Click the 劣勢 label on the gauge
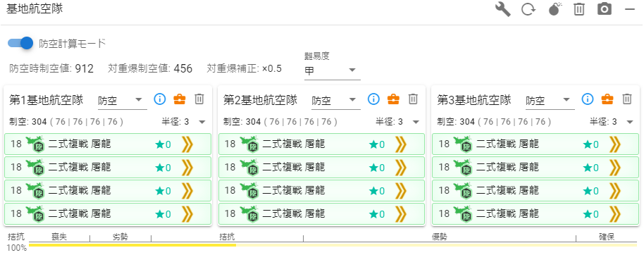 point(120,237)
